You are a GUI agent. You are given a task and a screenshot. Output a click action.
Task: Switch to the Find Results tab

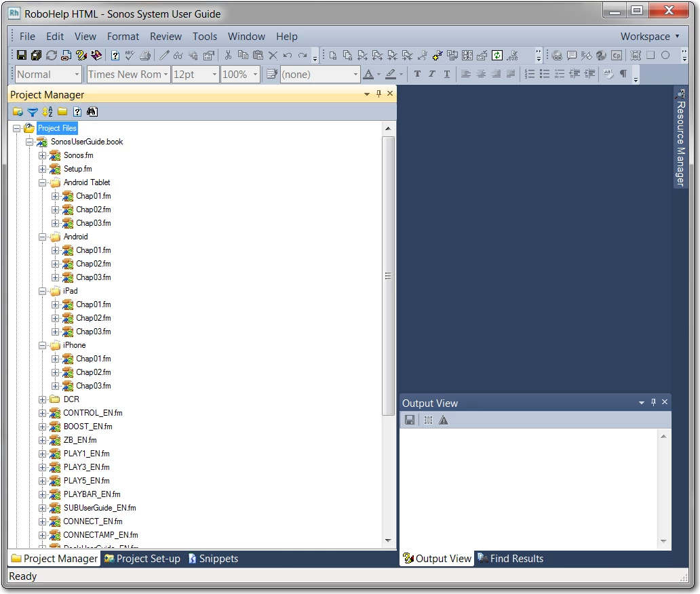tap(511, 558)
